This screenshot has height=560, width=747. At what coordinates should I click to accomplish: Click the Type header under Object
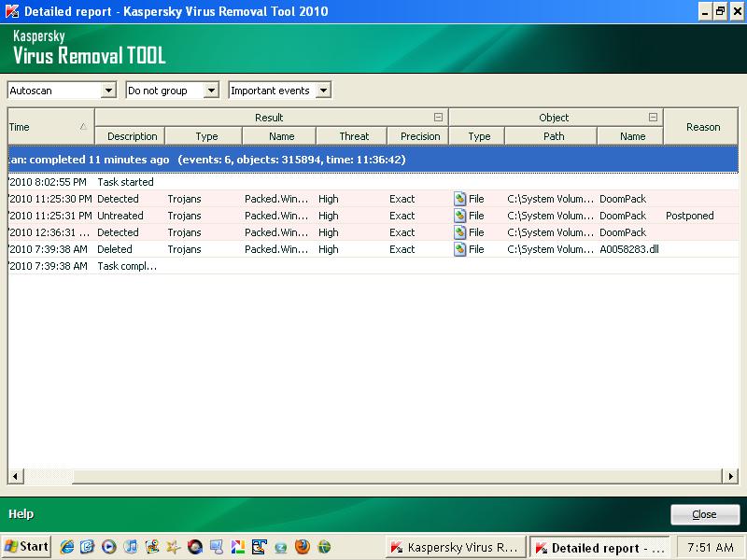[x=477, y=136]
